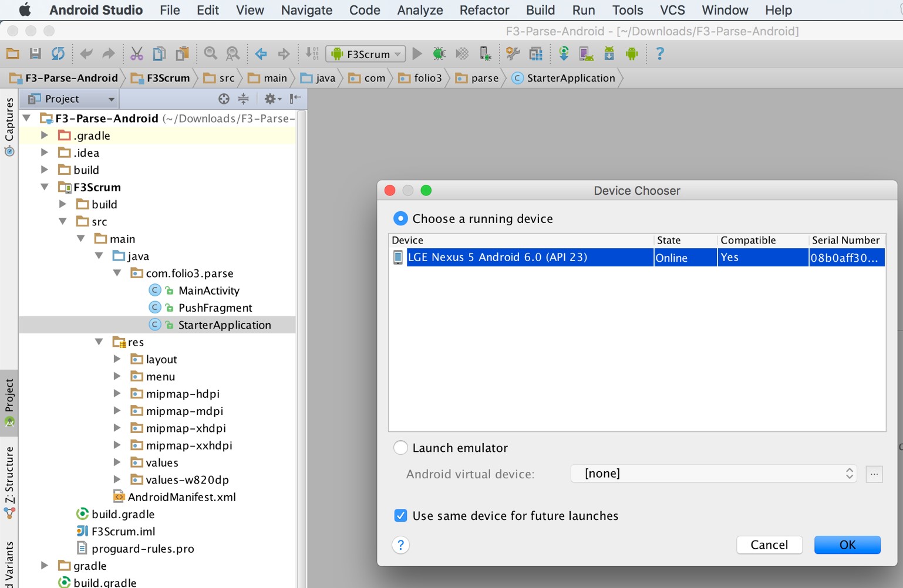The height and width of the screenshot is (588, 903).
Task: Click the Cut scissors icon
Action: tap(137, 54)
